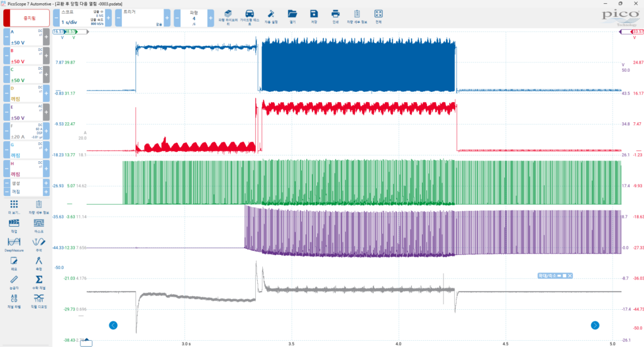This screenshot has height=347, width=644.
Task: Open the Math Channels (Σ) tool
Action: coord(39,280)
